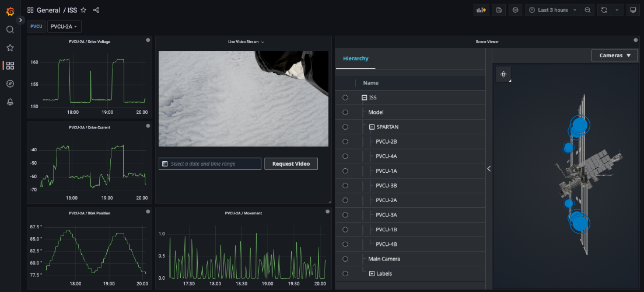The image size is (644, 292).
Task: Zoom out the time range
Action: coord(588,10)
